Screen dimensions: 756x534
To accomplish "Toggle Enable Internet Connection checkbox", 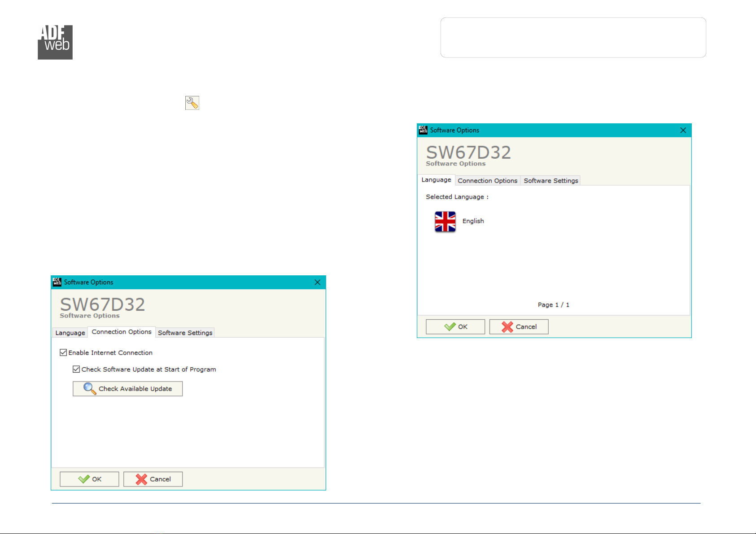I will 63,352.
